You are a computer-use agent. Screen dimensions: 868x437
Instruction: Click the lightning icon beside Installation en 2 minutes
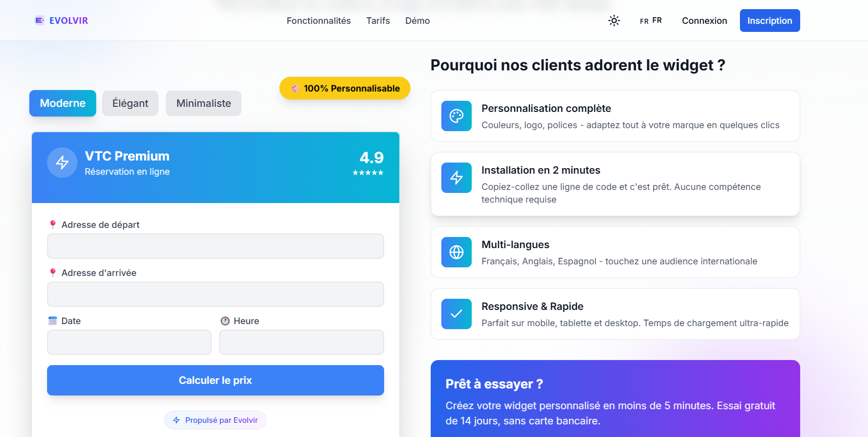click(456, 178)
